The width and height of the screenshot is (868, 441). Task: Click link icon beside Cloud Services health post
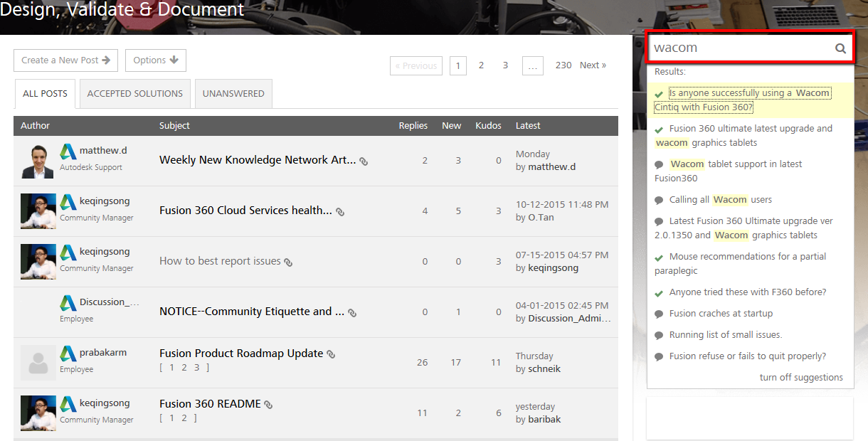pos(340,212)
